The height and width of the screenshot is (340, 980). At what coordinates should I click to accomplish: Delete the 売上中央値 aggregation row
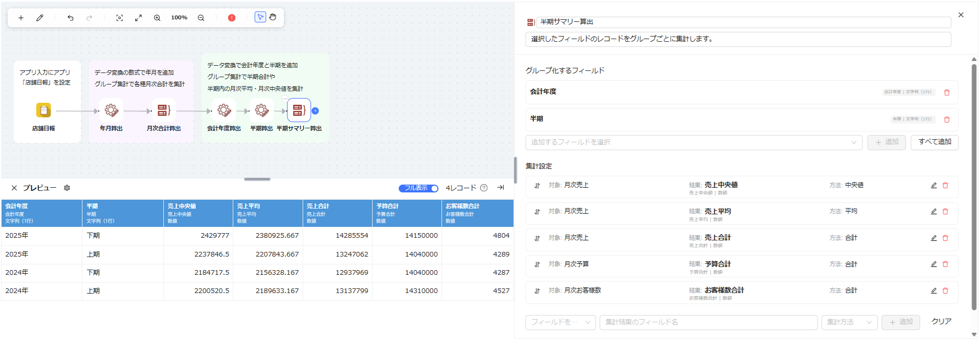click(945, 185)
